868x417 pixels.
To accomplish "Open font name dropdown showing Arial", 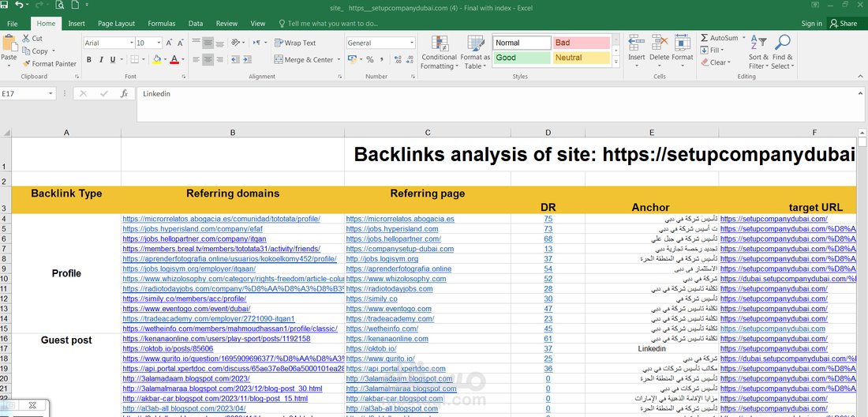I will pos(132,43).
